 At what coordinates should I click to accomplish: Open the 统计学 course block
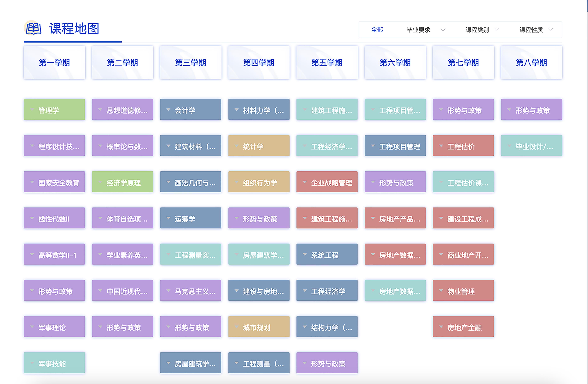259,146
